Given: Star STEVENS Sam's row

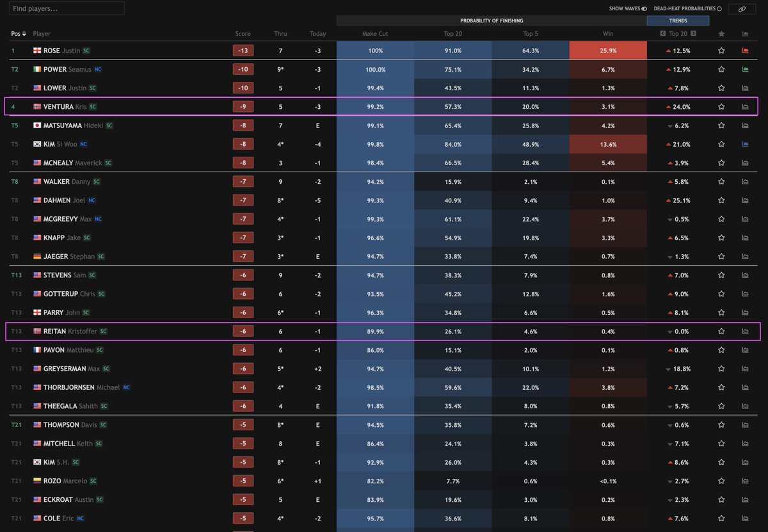Looking at the screenshot, I should point(721,275).
